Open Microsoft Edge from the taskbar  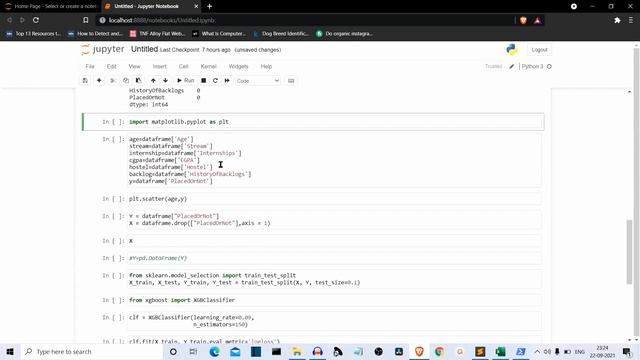[214, 351]
